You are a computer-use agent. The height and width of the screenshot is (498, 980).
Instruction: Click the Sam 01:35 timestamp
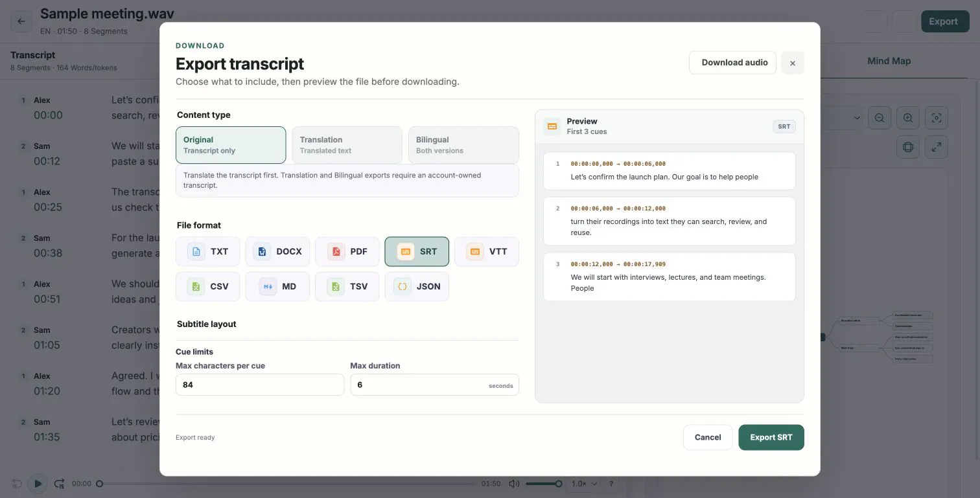coord(47,437)
